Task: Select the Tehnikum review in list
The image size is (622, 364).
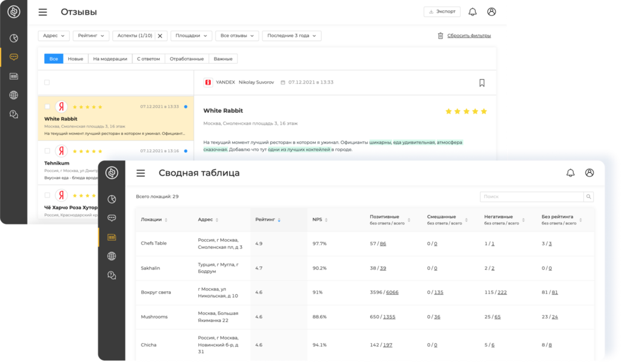Action: (116, 162)
